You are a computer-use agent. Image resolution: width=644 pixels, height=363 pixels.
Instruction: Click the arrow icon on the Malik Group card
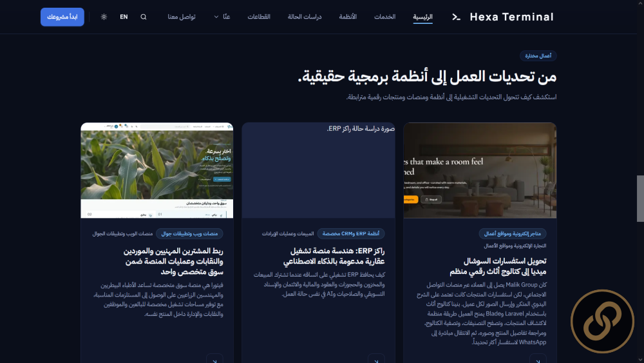[x=538, y=360]
